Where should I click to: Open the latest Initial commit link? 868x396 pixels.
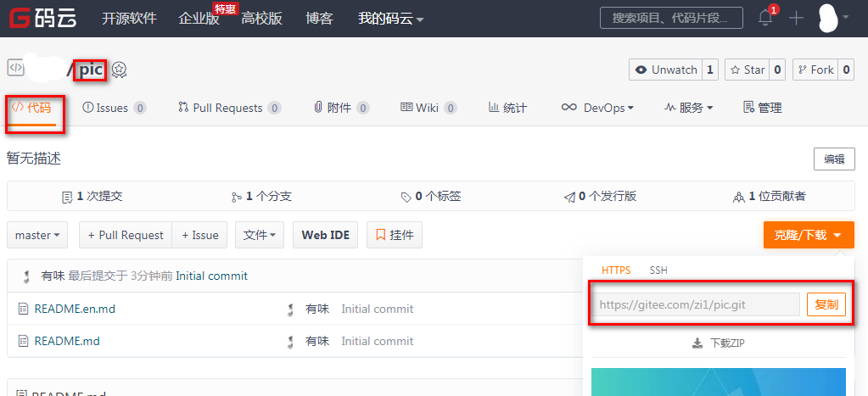[x=211, y=276]
